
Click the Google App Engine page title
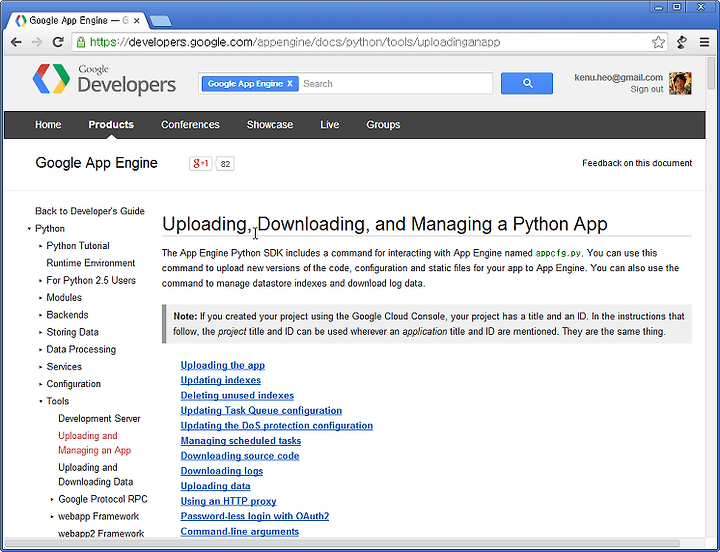(x=96, y=163)
